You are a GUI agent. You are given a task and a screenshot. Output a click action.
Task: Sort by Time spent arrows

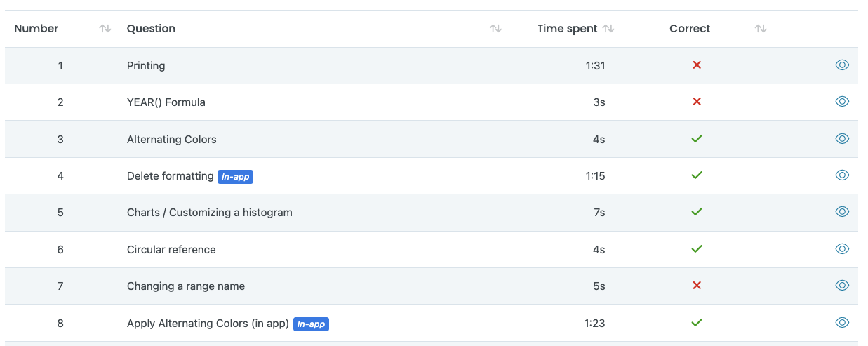click(x=608, y=29)
